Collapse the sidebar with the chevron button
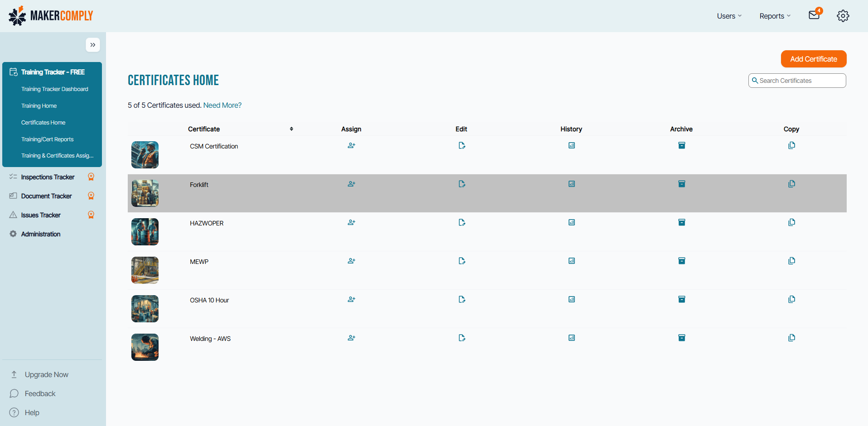868x426 pixels. click(93, 45)
